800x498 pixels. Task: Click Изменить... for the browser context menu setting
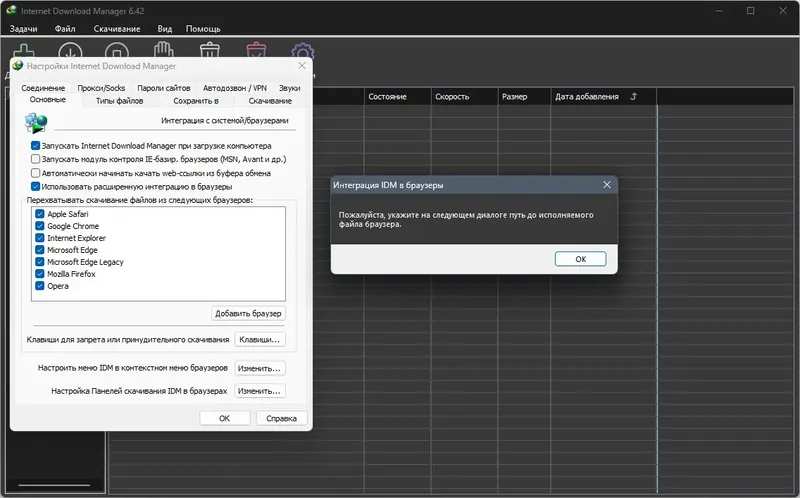(x=259, y=368)
